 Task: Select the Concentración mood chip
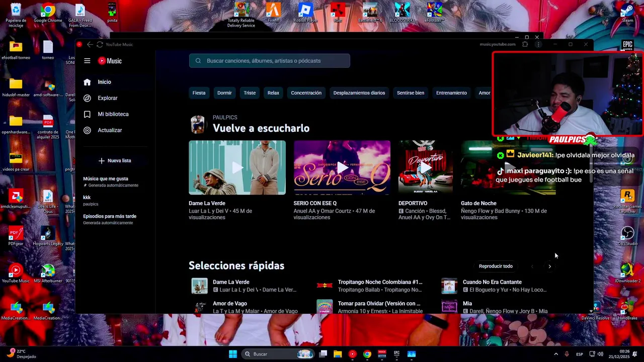pos(306,93)
